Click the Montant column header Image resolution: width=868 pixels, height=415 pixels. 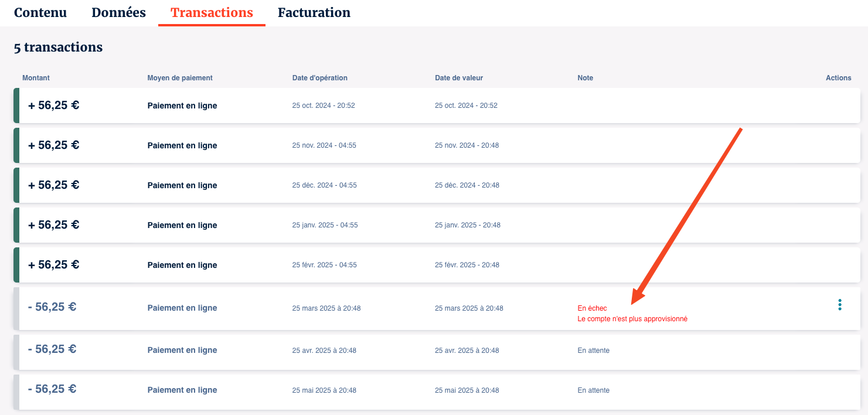click(x=36, y=78)
